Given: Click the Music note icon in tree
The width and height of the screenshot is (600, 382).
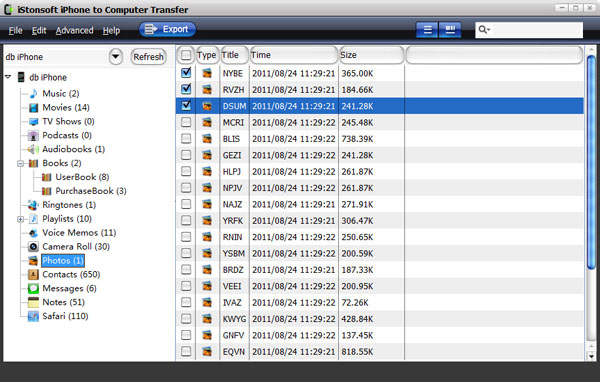Looking at the screenshot, I should pyautogui.click(x=33, y=94).
